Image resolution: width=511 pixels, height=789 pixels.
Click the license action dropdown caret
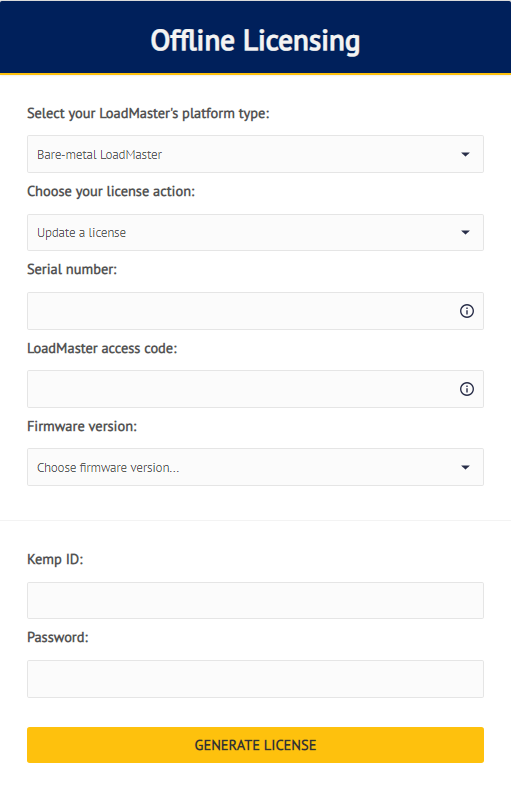(465, 232)
